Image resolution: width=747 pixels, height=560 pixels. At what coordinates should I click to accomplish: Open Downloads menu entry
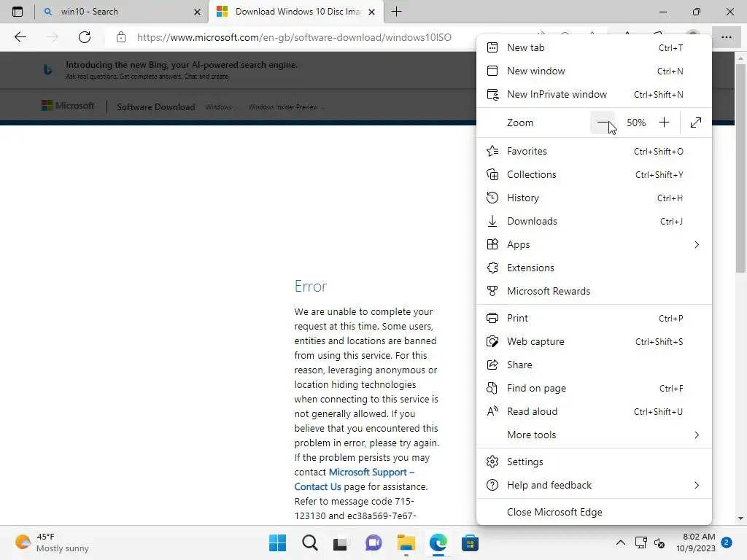tap(594, 222)
